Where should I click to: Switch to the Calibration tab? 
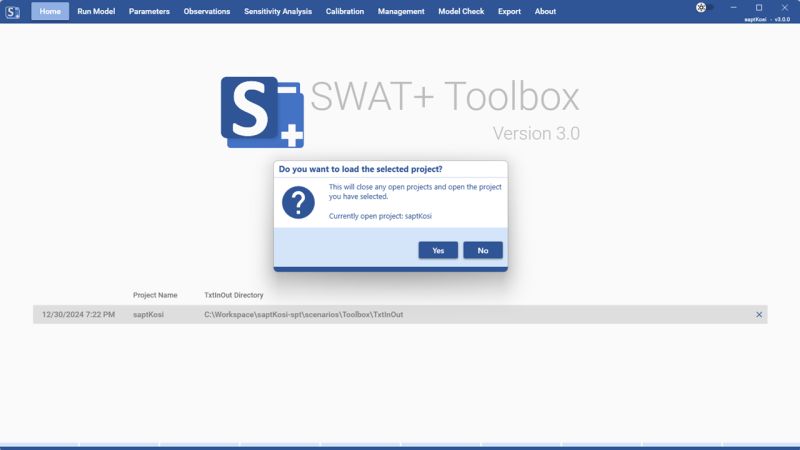pos(345,11)
